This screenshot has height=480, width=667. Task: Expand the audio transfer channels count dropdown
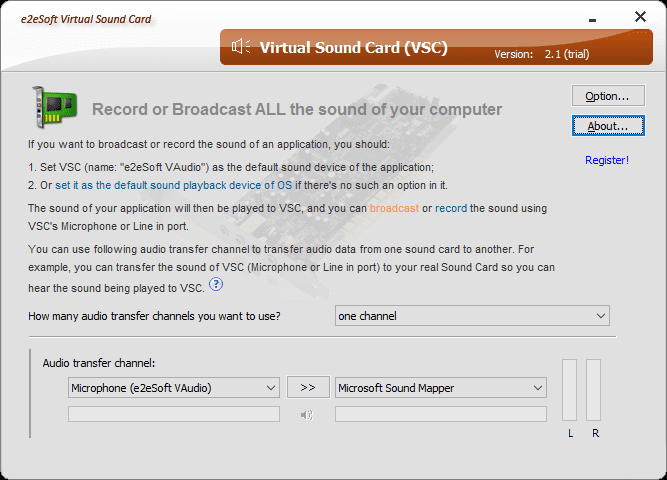pyautogui.click(x=472, y=316)
